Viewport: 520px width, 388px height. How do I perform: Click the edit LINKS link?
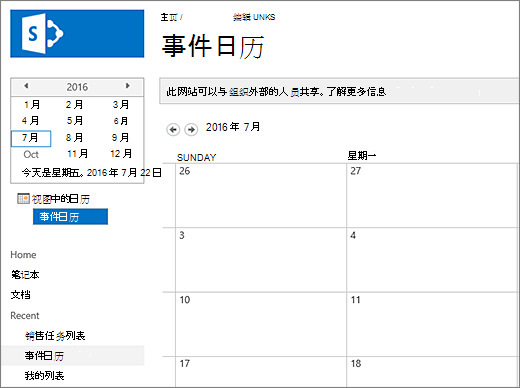point(254,17)
